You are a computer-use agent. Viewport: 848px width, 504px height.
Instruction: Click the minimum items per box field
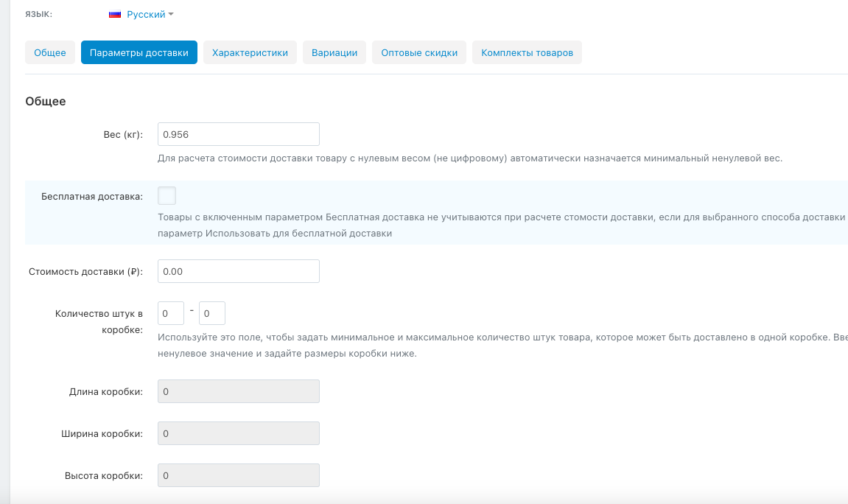click(171, 313)
